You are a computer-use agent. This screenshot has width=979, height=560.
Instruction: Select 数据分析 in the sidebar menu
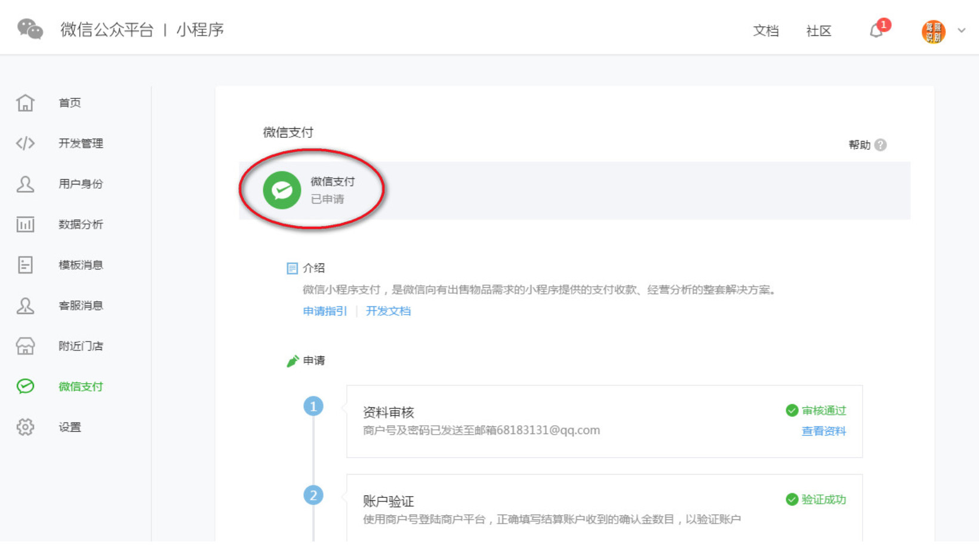[x=81, y=224]
